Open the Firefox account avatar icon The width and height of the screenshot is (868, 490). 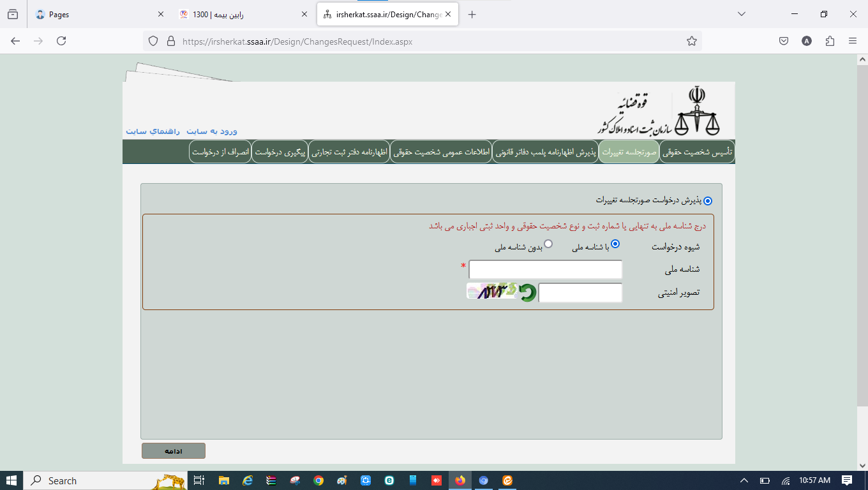click(807, 41)
